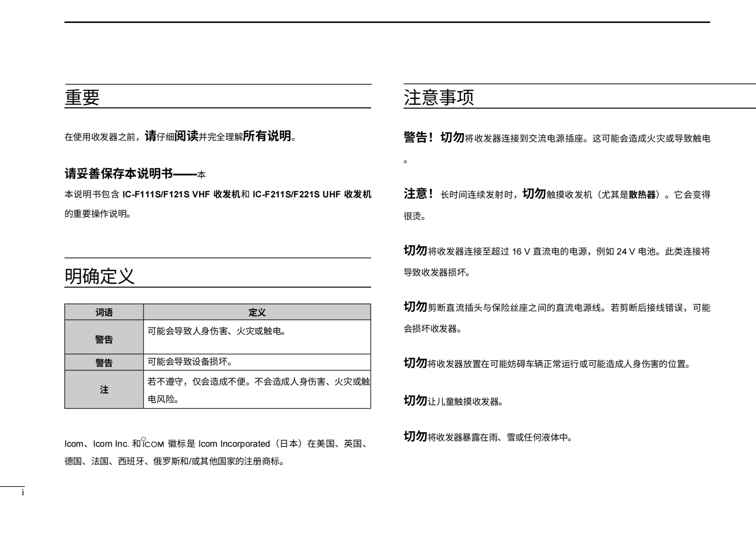Image resolution: width=756 pixels, height=535 pixels.
Task: Click the 注 cell in the definitions table
Action: 104,390
